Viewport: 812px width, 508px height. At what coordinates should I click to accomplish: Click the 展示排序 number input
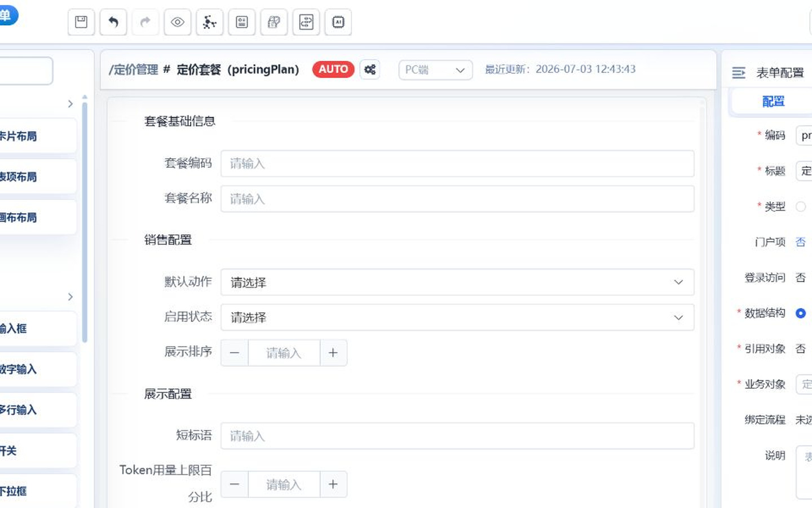click(284, 353)
